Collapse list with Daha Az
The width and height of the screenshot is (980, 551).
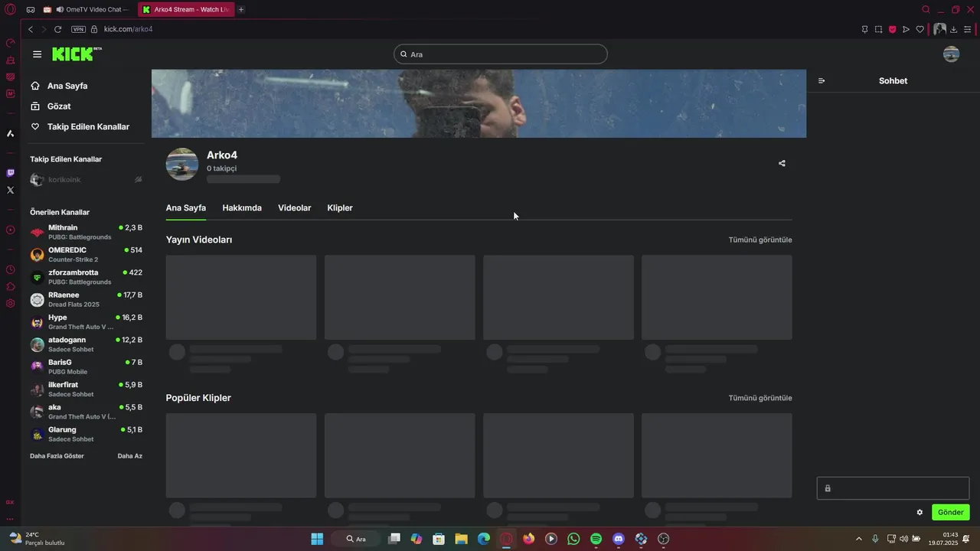point(130,456)
